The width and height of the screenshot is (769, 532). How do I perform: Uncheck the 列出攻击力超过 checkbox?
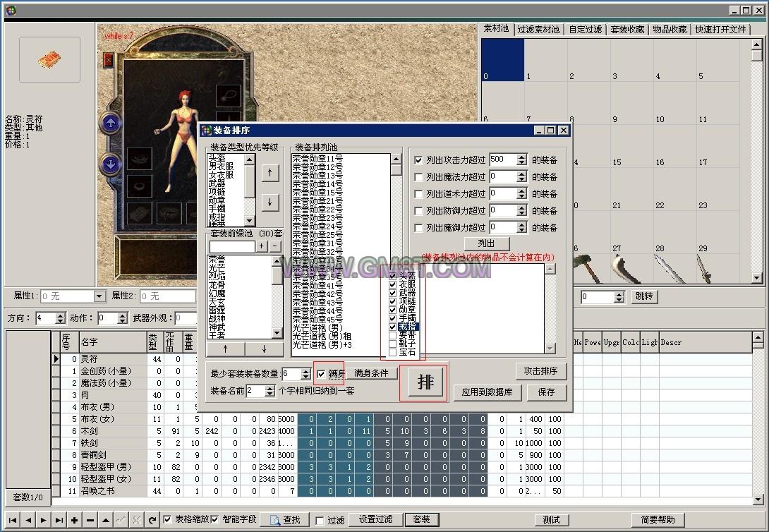pos(419,160)
